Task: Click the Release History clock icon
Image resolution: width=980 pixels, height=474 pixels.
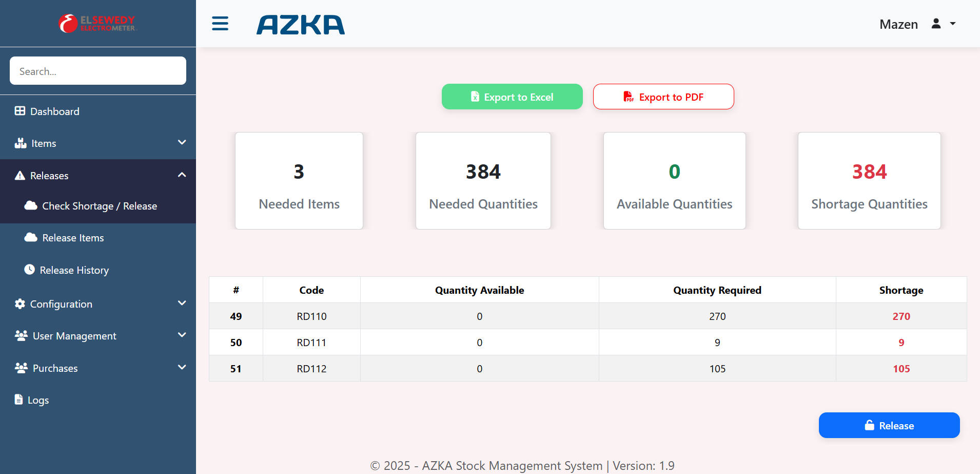Action: (30, 270)
